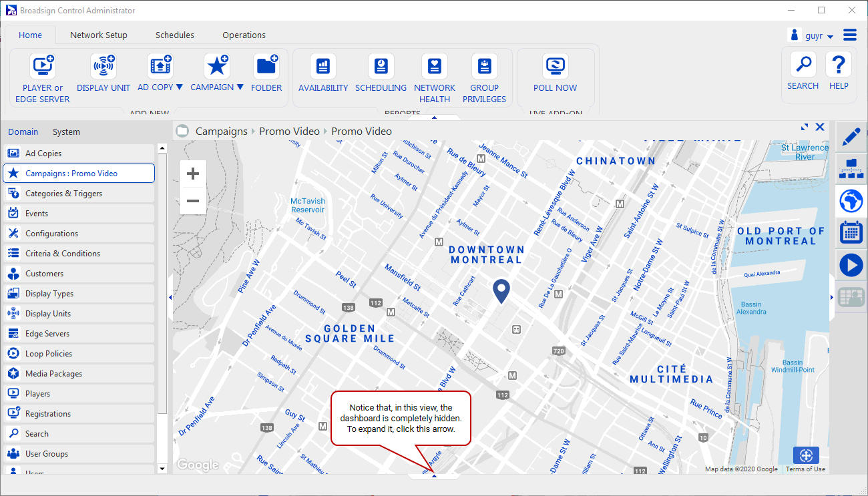Click the view expand arrows icon

coord(805,127)
